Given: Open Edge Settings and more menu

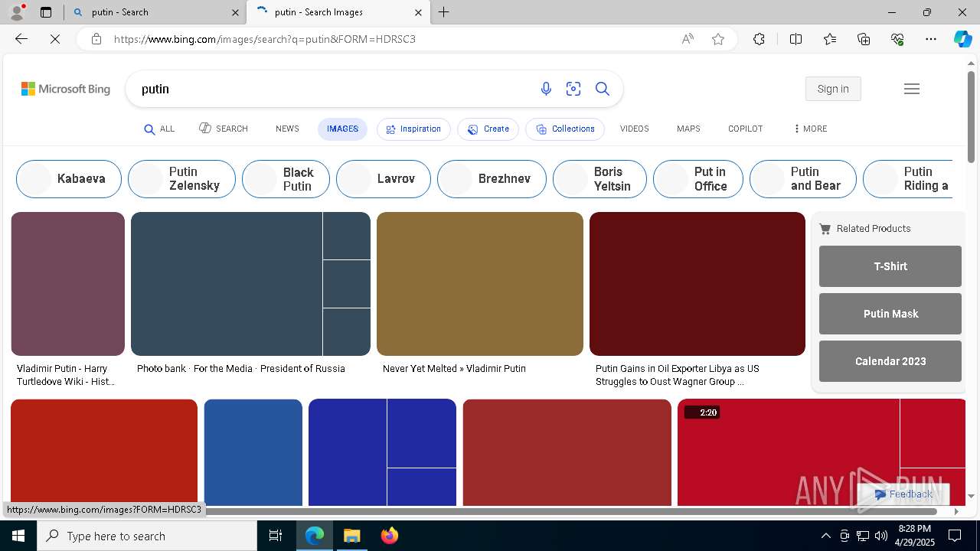Looking at the screenshot, I should (931, 39).
